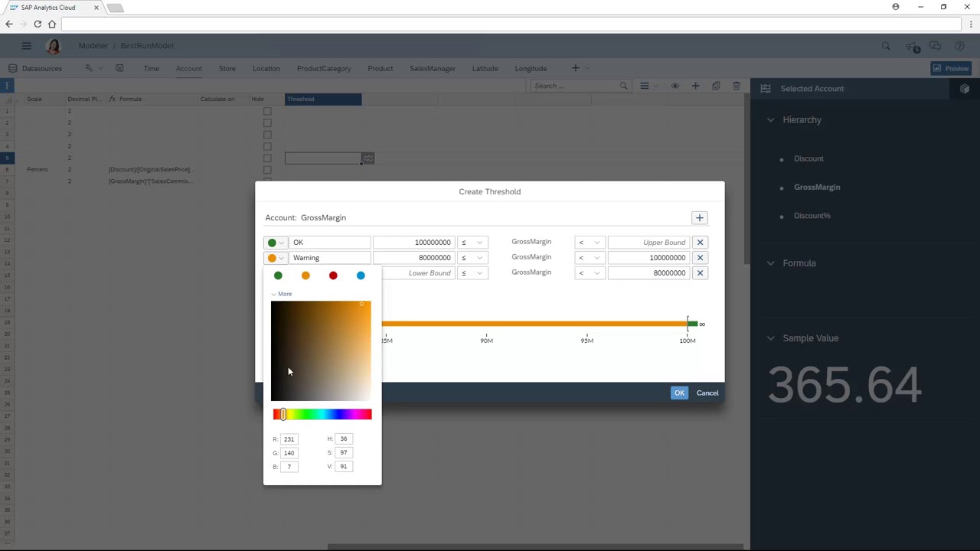Cancel the Create Threshold dialog
The height and width of the screenshot is (551, 980).
pyautogui.click(x=707, y=393)
